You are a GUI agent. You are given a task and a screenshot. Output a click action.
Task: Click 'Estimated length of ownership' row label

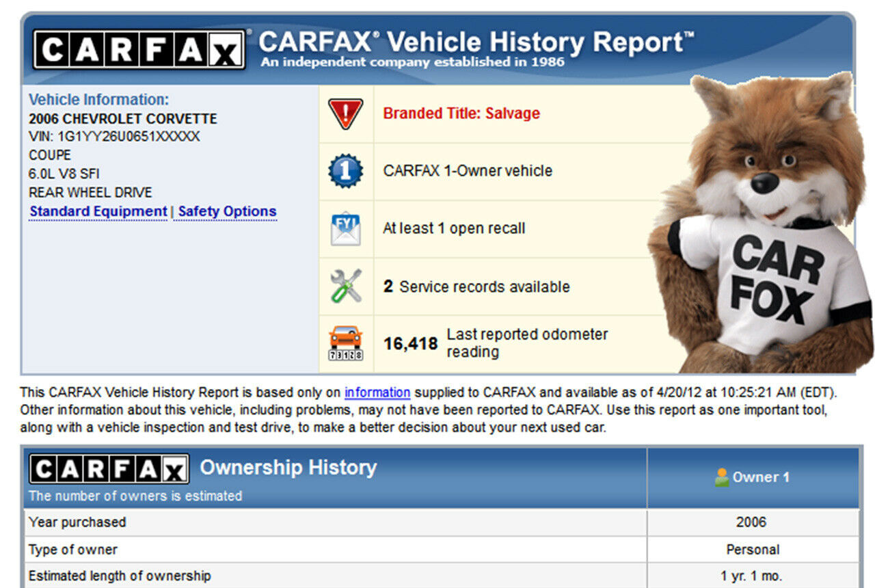120,576
